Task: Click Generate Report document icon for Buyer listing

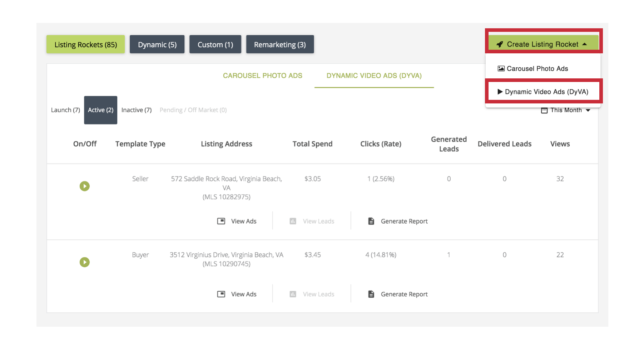Action: [x=371, y=294]
